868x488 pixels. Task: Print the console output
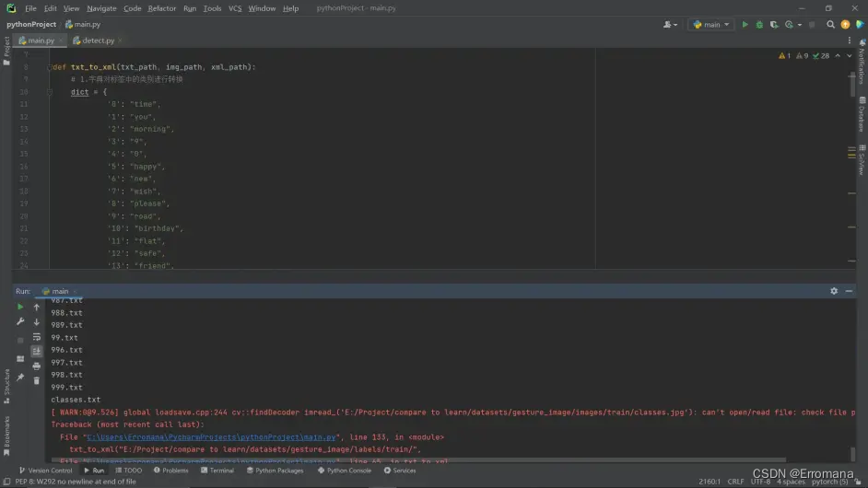pyautogui.click(x=37, y=366)
